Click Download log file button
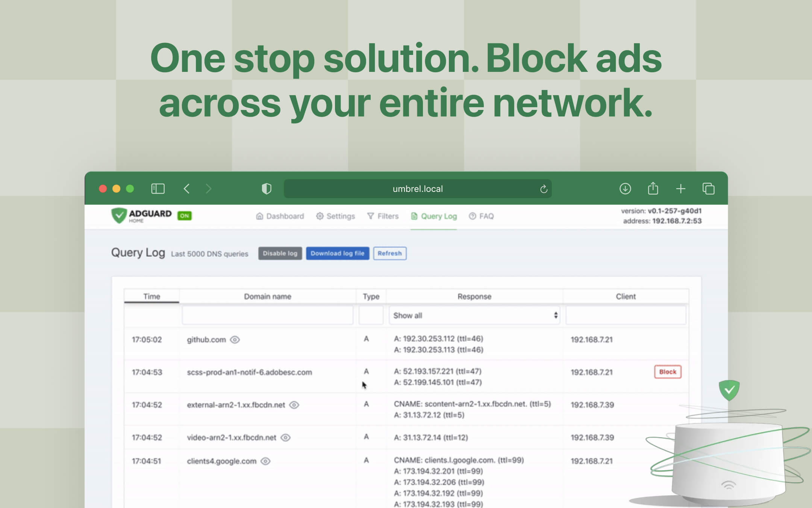This screenshot has width=812, height=508. tap(338, 253)
